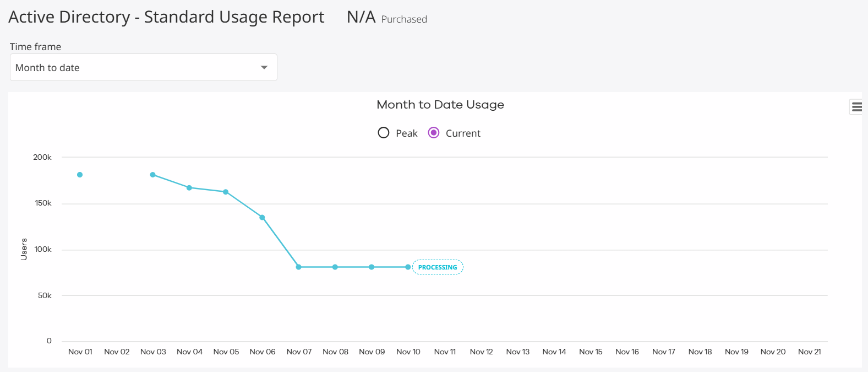Open the chart hamburger menu icon
868x372 pixels.
point(856,107)
